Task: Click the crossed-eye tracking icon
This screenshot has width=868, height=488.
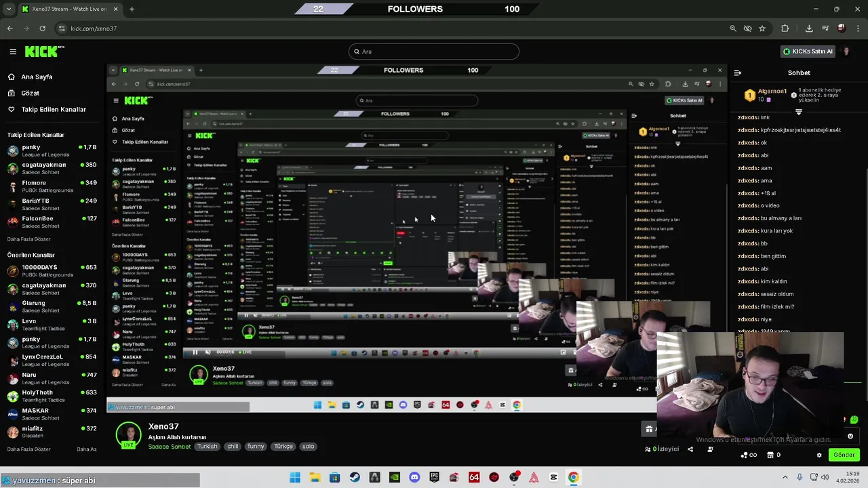Action: 747,28
